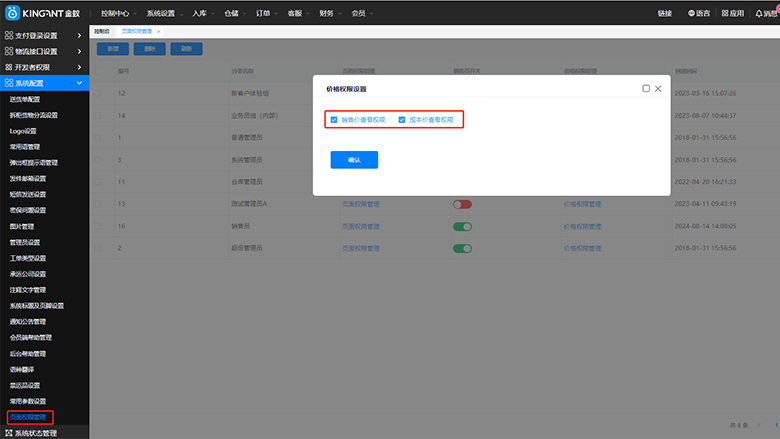Open 图片管理 in the sidebar
The width and height of the screenshot is (780, 439).
tap(22, 226)
